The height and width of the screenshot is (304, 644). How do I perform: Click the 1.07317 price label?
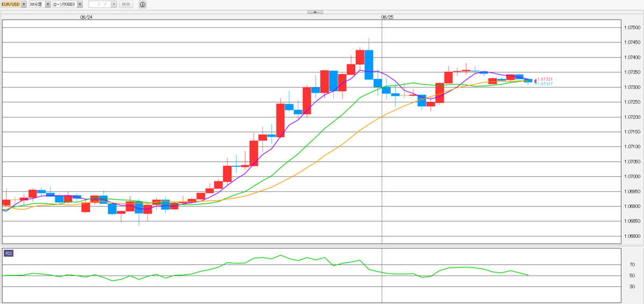point(545,84)
